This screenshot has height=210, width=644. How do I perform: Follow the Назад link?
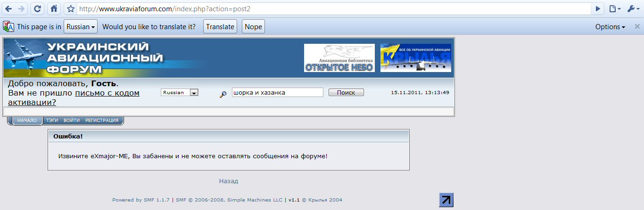[229, 181]
